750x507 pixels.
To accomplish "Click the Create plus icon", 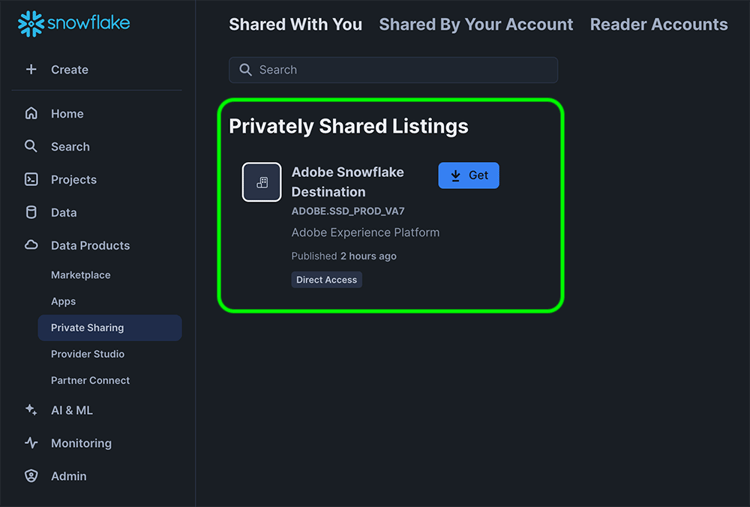I will click(31, 70).
